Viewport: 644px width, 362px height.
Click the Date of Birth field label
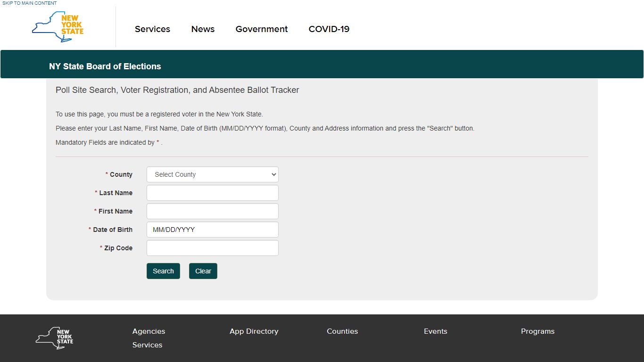click(x=110, y=230)
